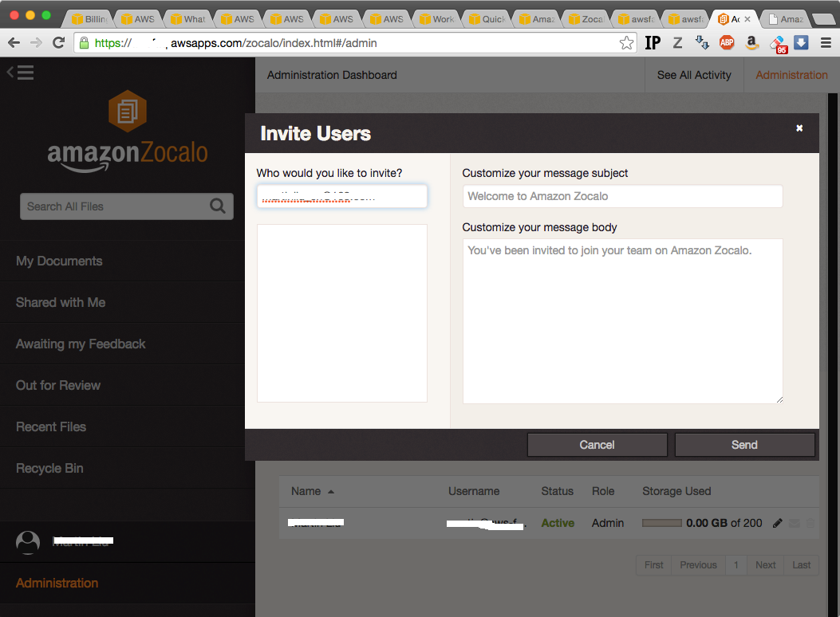Click the Admin role cell
This screenshot has height=617, width=840.
[608, 523]
